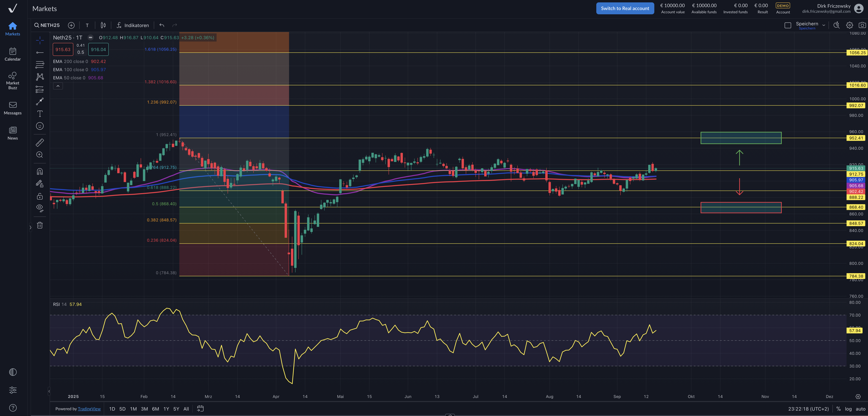Lock all drawings on the chart

(39, 197)
